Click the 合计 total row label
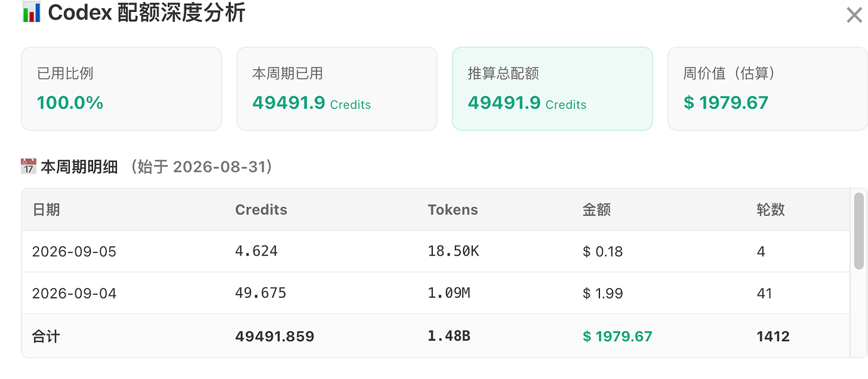The height and width of the screenshot is (379, 868). click(46, 336)
